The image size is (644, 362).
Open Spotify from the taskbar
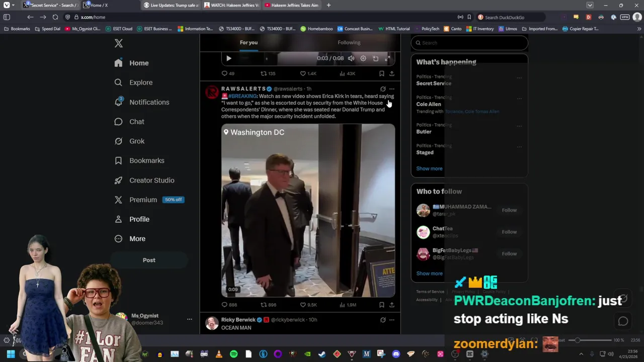(x=233, y=354)
